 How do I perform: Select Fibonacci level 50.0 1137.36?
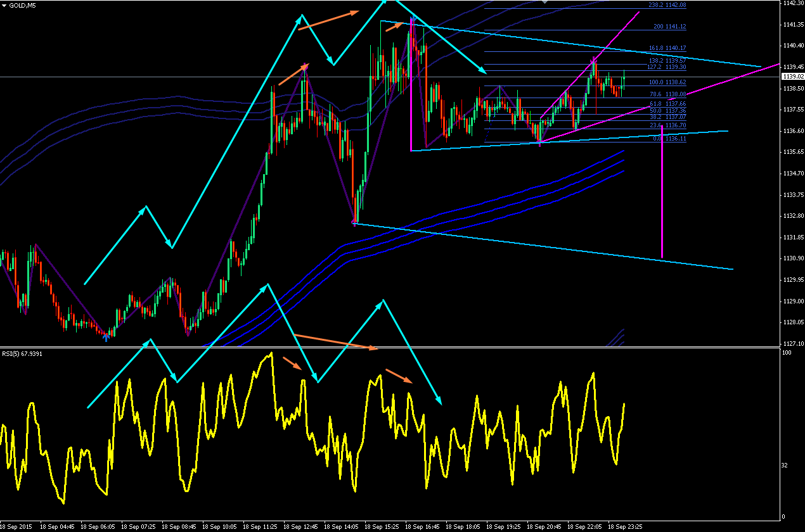(669, 111)
